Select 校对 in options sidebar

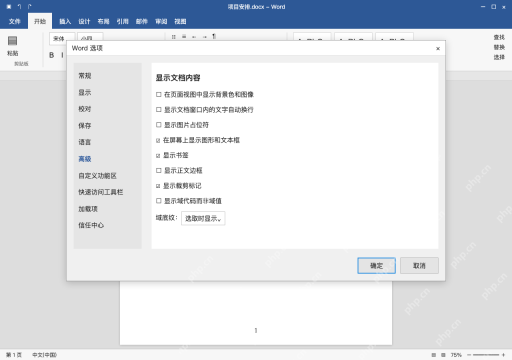[x=85, y=109]
